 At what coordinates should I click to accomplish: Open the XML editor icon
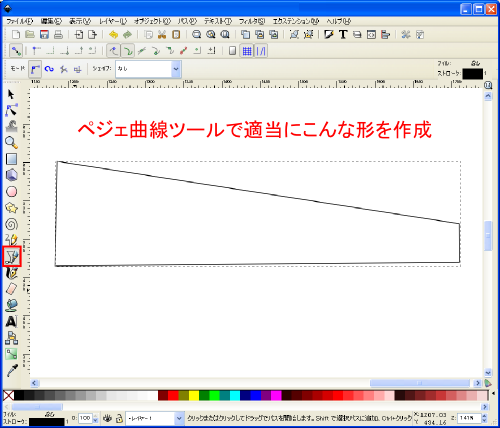click(371, 34)
